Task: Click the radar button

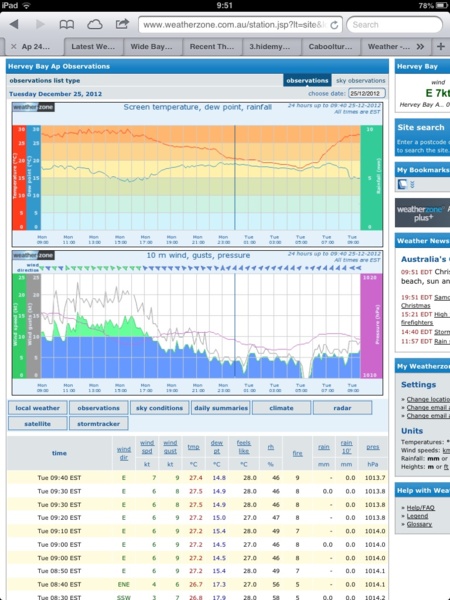Action: coord(342,408)
